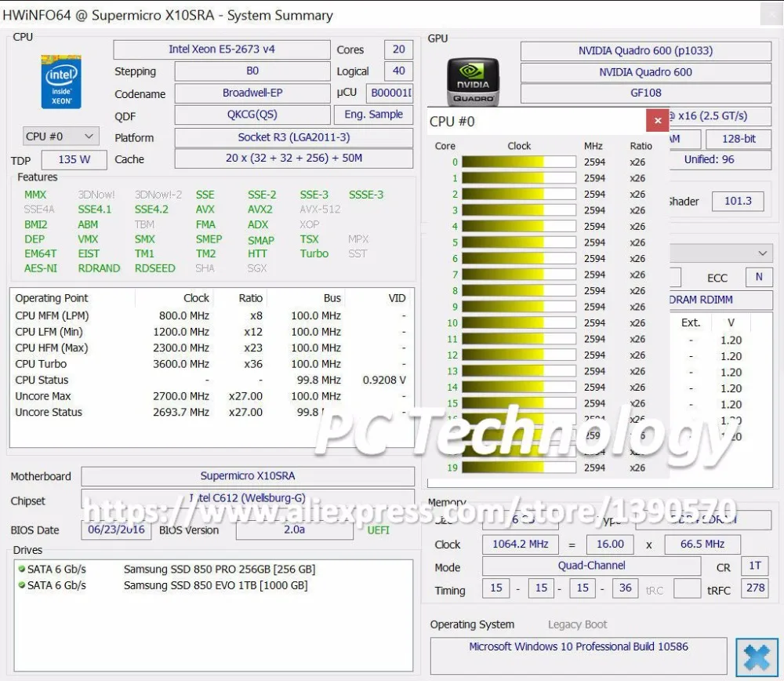Click the NVIDIA Quadro logo
Viewport: 784px width, 681px height.
pyautogui.click(x=473, y=82)
